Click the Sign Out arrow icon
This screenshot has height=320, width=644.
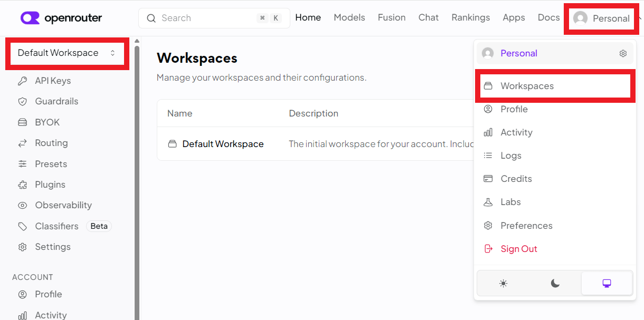tap(488, 249)
